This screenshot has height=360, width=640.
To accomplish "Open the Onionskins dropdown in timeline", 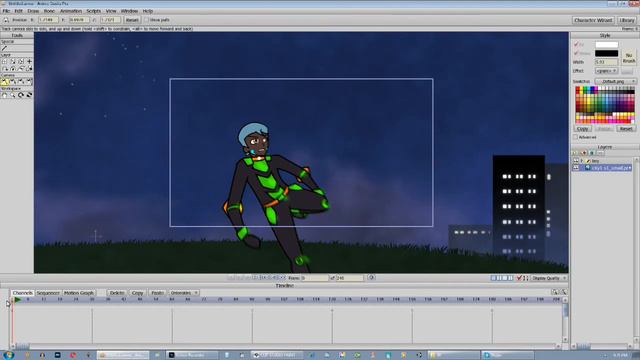I will [184, 293].
